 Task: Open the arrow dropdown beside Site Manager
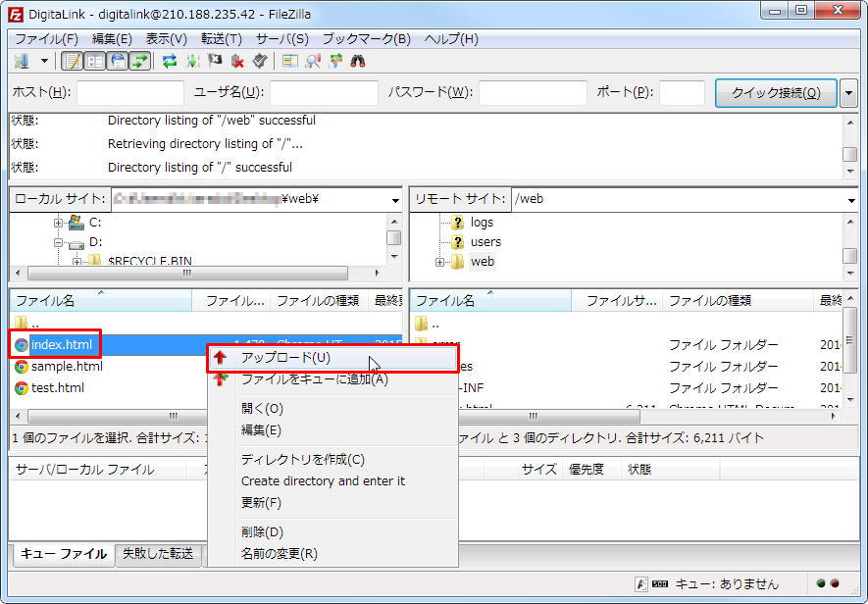pos(44,61)
